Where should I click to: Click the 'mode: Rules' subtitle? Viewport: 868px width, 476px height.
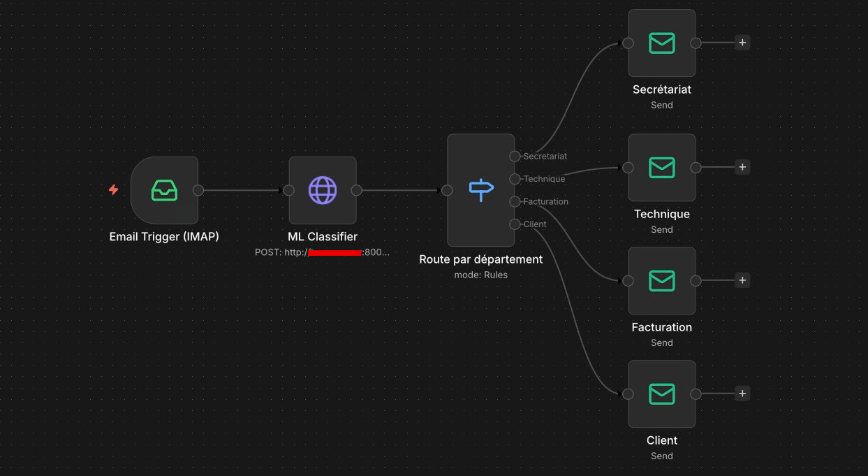pyautogui.click(x=481, y=275)
